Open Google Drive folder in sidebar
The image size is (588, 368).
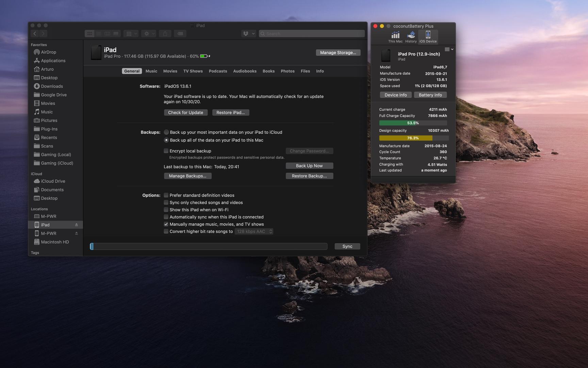coord(53,95)
